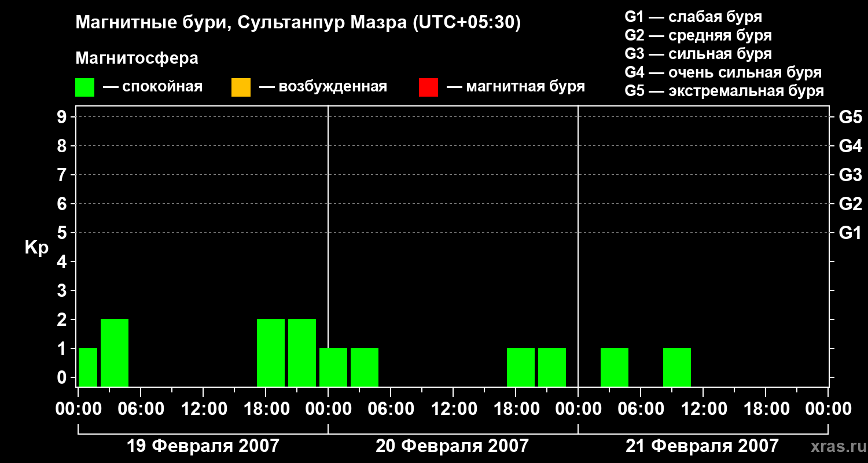Select the line G4 — очень сильная буря

723,72
